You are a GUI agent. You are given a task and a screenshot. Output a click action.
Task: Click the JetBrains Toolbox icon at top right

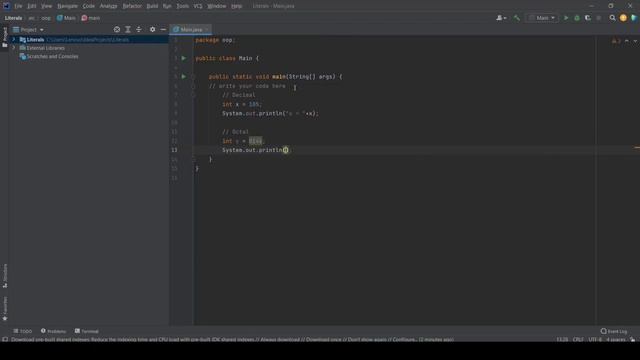pos(634,18)
